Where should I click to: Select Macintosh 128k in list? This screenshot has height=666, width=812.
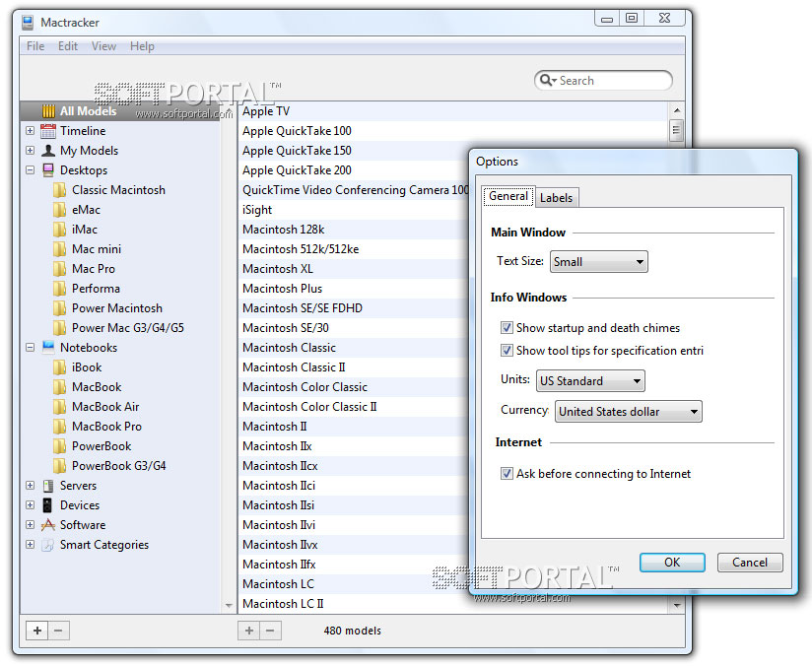coord(354,230)
